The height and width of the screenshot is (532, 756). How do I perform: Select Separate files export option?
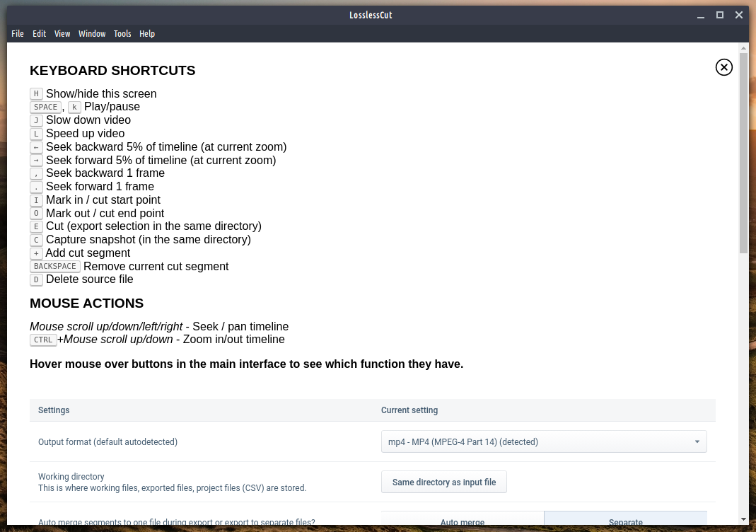pyautogui.click(x=625, y=520)
